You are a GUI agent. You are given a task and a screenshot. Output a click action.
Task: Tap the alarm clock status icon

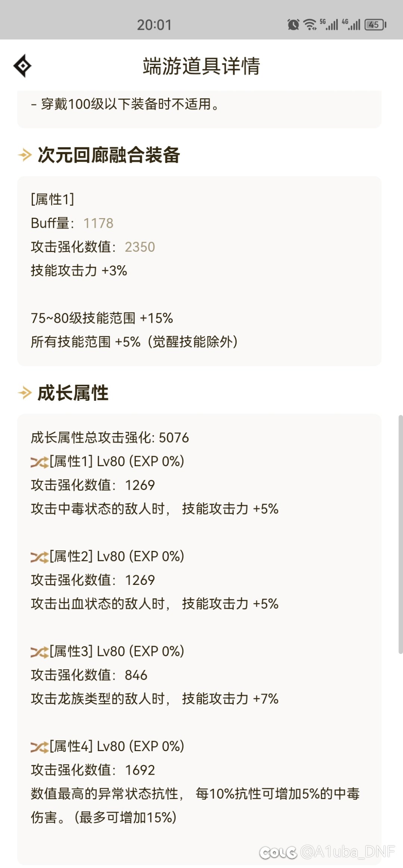[293, 25]
